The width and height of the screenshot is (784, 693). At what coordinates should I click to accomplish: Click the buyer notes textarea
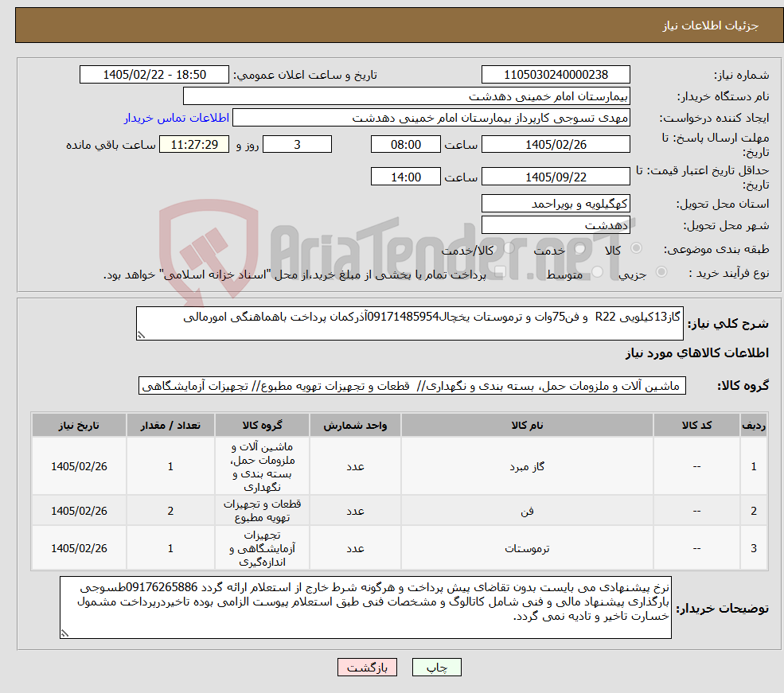365,607
